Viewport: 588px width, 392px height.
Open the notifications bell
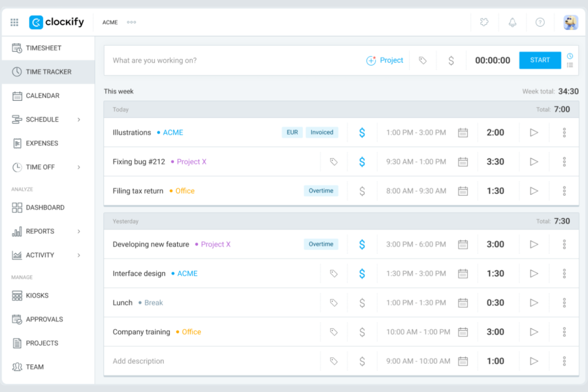click(x=512, y=22)
